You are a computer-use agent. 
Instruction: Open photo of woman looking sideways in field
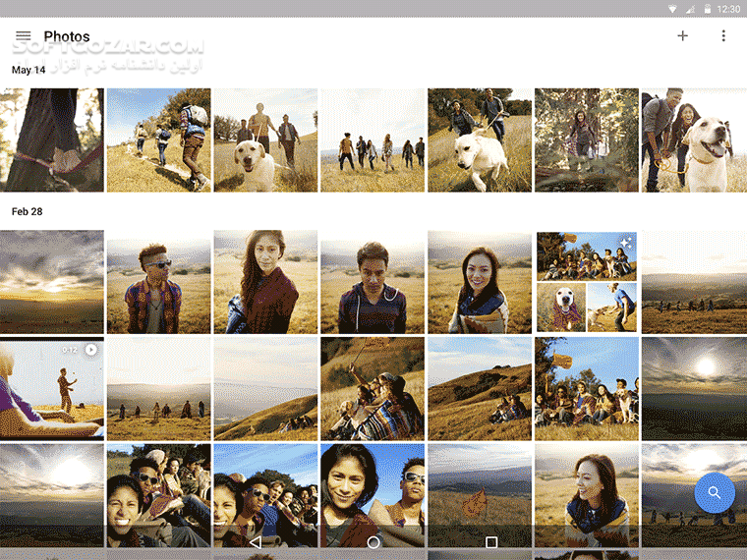click(x=587, y=495)
